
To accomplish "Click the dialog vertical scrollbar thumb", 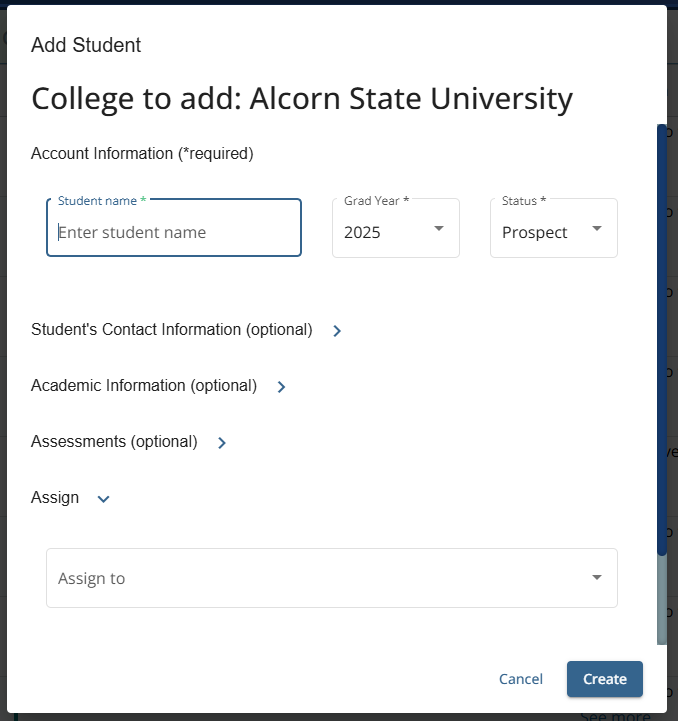I will [662, 340].
